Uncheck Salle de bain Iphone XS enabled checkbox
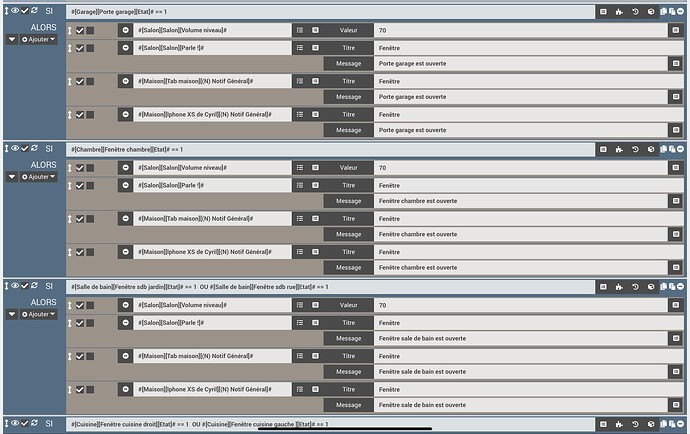This screenshot has height=434, width=690. [x=80, y=390]
